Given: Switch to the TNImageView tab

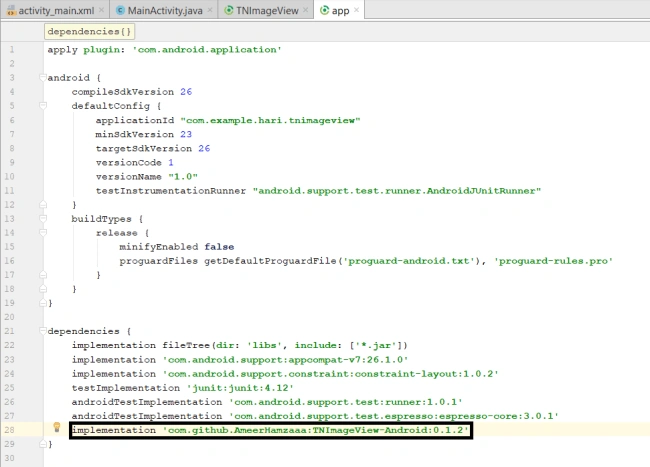Looking at the screenshot, I should click(x=267, y=10).
